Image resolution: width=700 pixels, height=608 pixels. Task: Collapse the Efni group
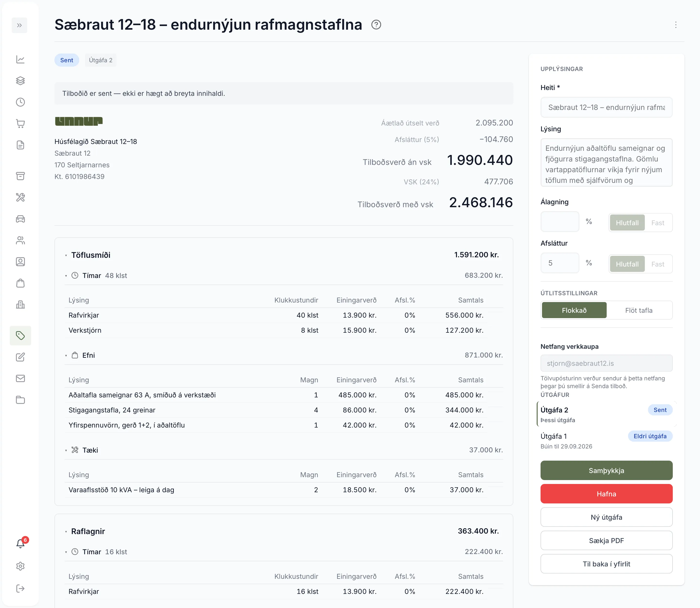coord(66,356)
